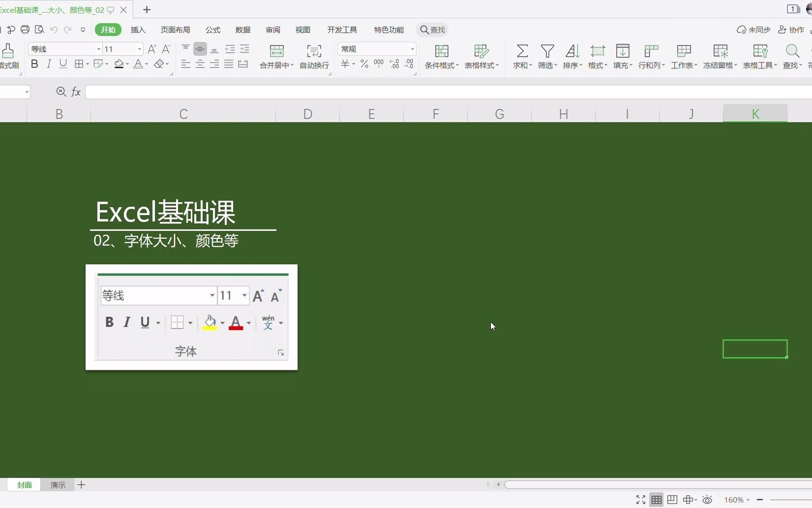Screen dimensions: 812x508
Task: Click the justify alignment icon
Action: click(x=229, y=64)
